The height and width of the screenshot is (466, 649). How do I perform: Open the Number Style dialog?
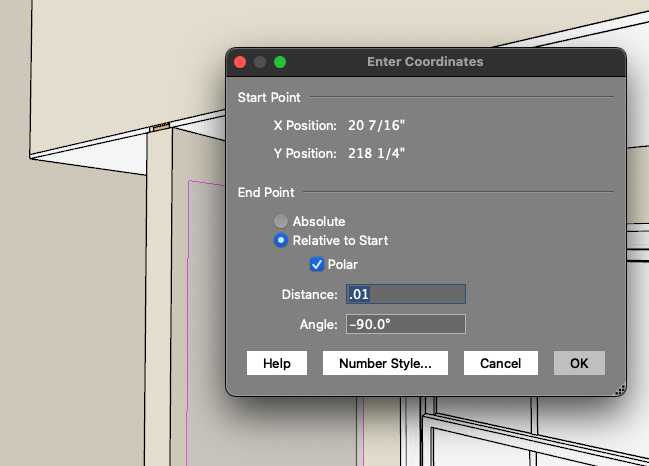[385, 363]
